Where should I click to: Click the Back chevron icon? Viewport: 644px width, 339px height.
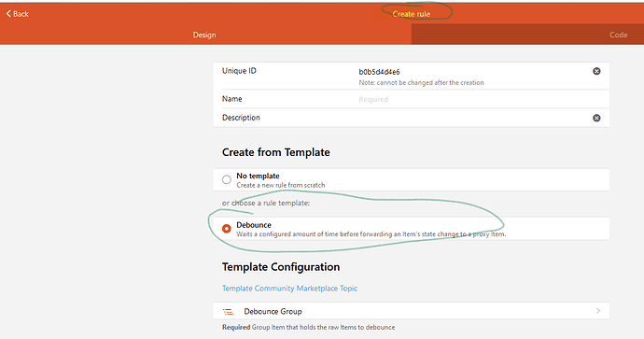point(8,14)
